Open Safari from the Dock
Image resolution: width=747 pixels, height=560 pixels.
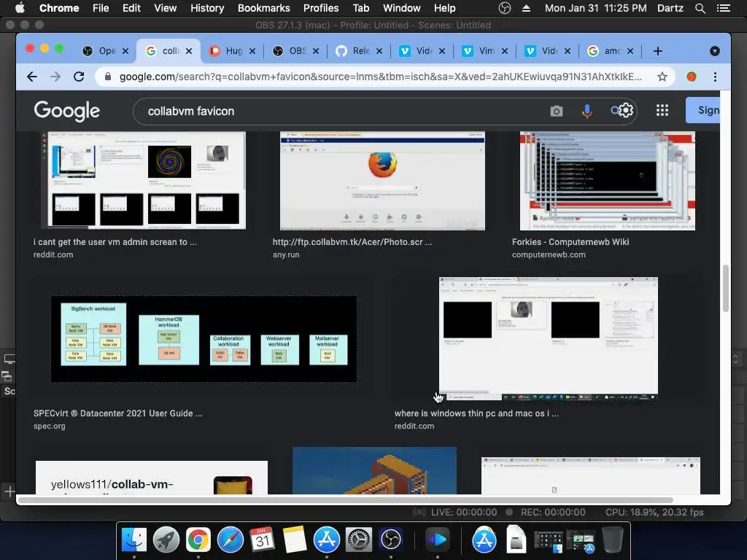pos(231,540)
